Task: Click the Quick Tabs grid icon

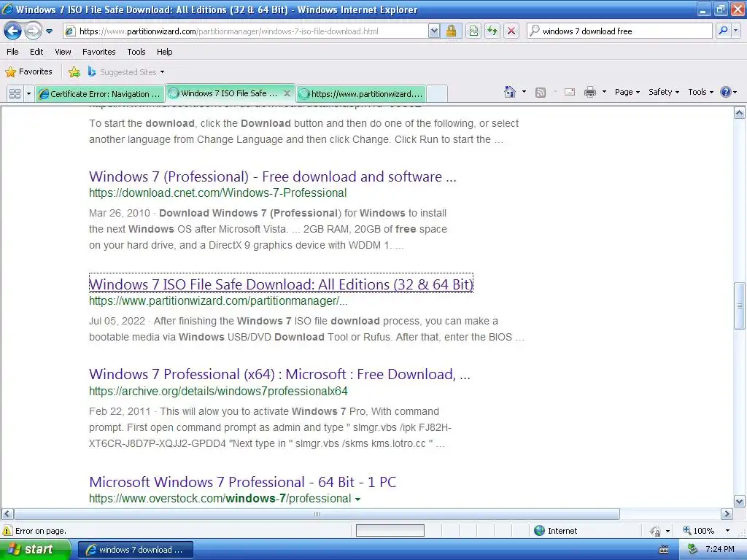Action: click(x=15, y=94)
